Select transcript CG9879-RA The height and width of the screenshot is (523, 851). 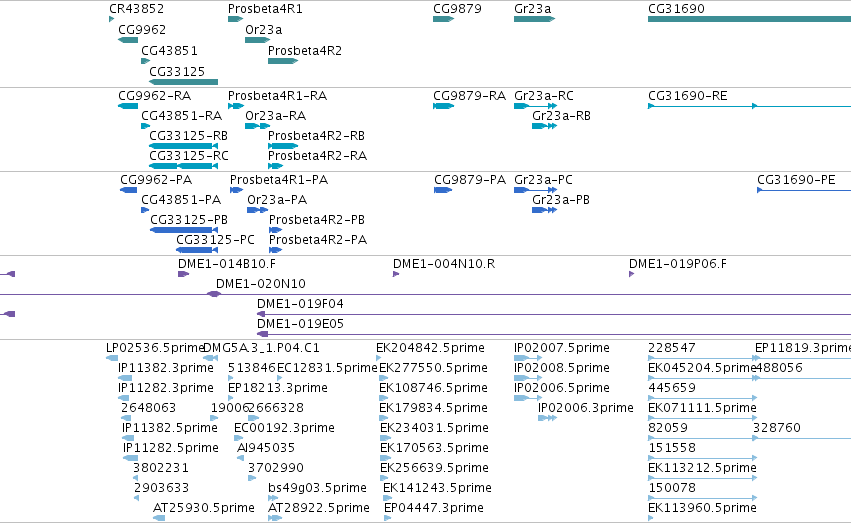469,96
